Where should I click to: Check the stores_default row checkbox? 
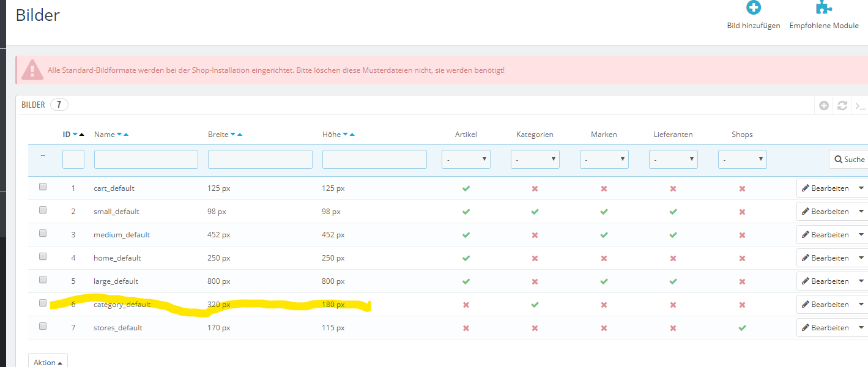pyautogui.click(x=43, y=327)
